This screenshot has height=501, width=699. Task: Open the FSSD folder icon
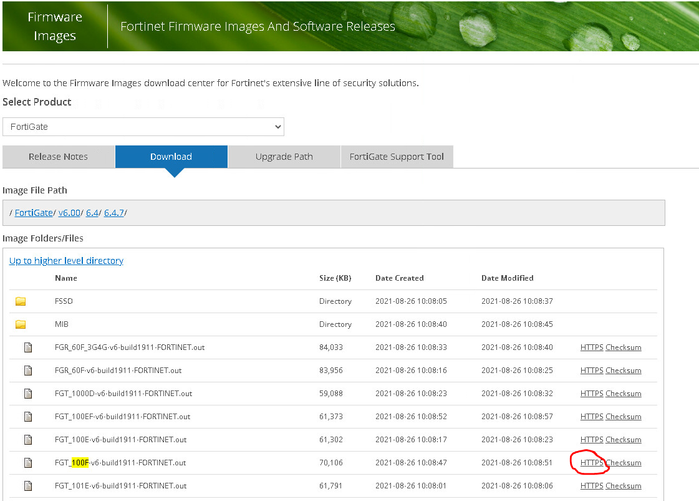click(x=20, y=301)
